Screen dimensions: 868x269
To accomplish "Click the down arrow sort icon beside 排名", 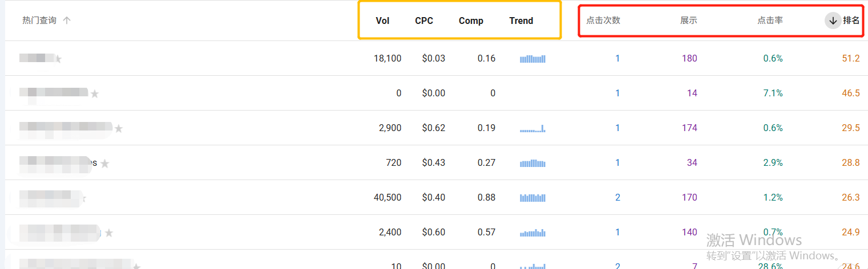I will 833,21.
